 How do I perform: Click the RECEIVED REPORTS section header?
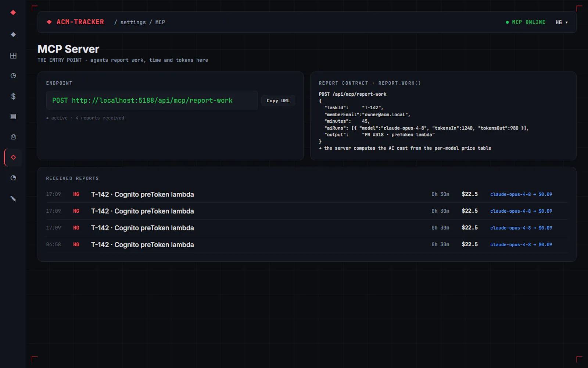point(72,178)
